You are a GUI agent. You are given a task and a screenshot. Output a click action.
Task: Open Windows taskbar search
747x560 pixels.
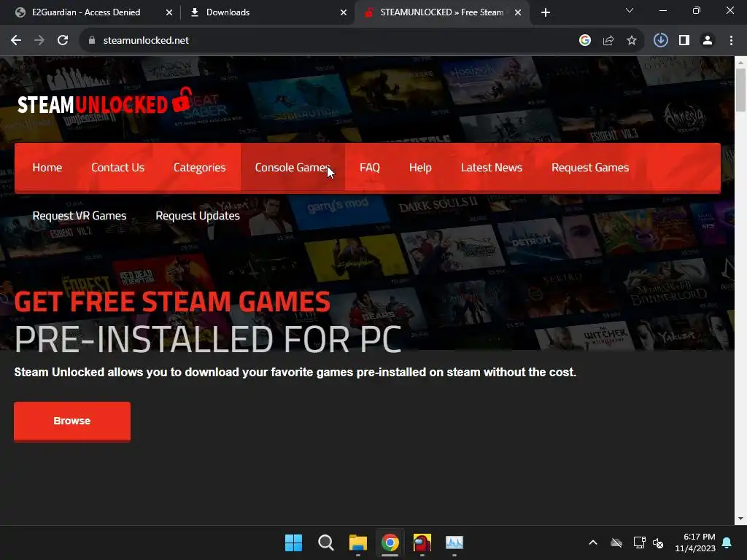click(x=326, y=542)
